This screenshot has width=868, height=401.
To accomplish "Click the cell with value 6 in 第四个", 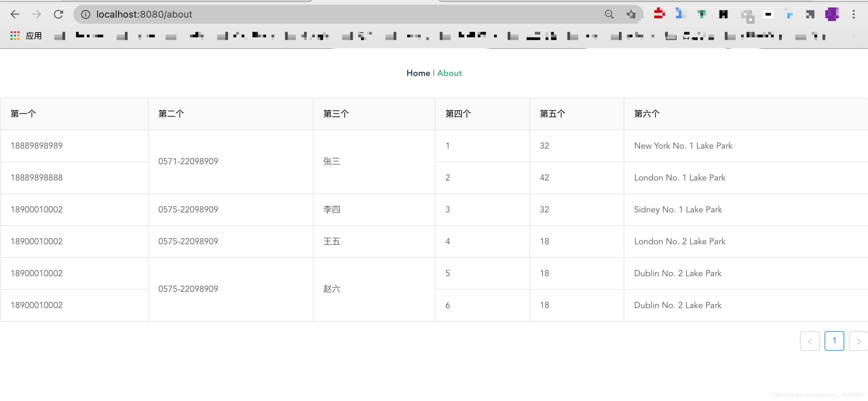I will coord(483,305).
